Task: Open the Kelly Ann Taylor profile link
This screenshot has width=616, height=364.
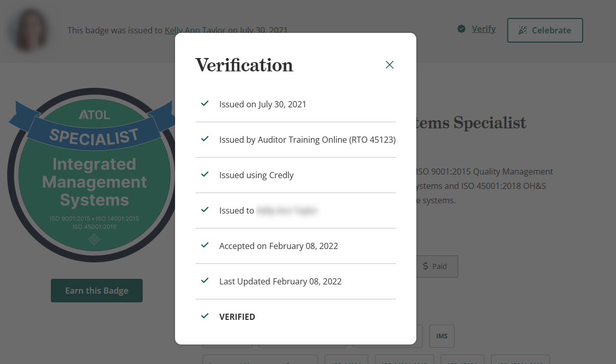Action: (x=185, y=30)
